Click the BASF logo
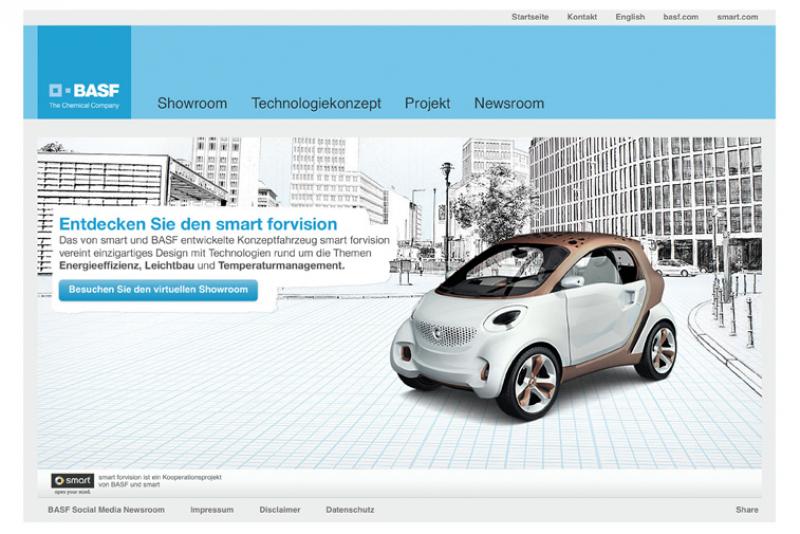The image size is (800, 534). (84, 72)
